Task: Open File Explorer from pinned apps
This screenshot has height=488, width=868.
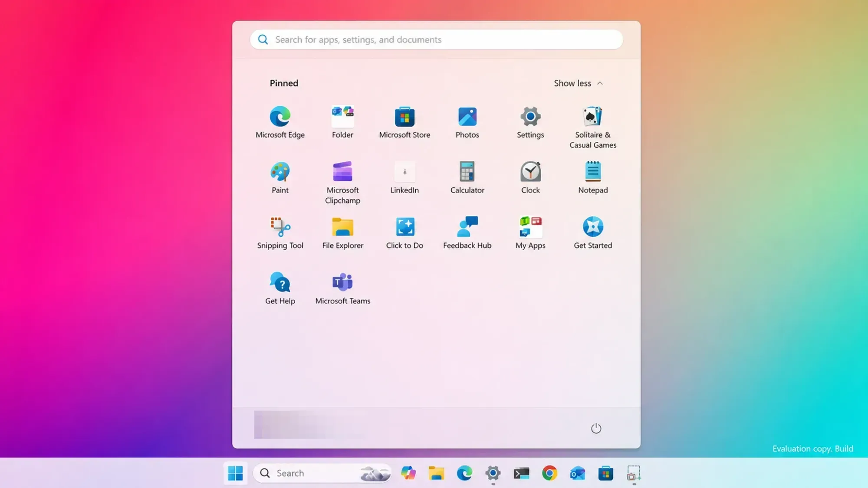Action: pyautogui.click(x=342, y=233)
